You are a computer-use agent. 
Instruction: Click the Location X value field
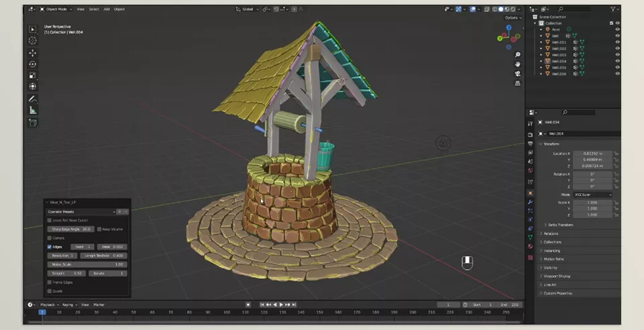click(x=592, y=154)
